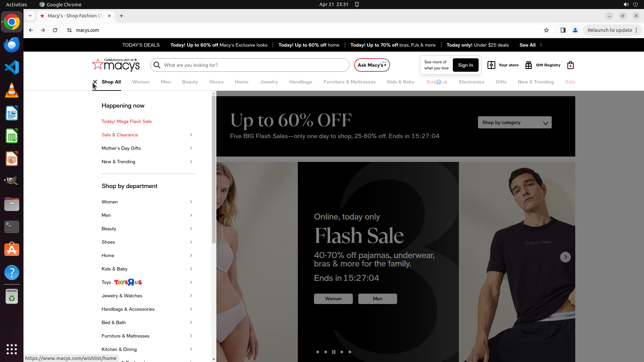Bookmark this page with star icon
The height and width of the screenshot is (362, 644).
(x=546, y=30)
